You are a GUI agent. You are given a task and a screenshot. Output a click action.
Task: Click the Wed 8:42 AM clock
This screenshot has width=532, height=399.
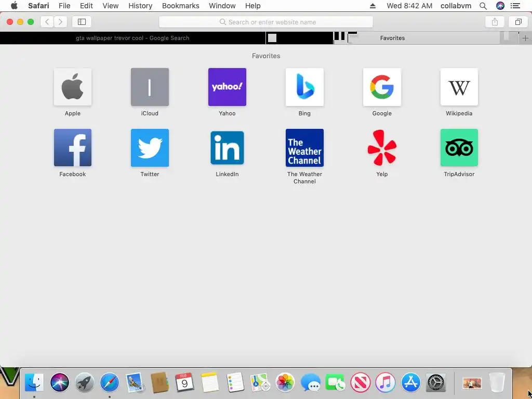409,6
